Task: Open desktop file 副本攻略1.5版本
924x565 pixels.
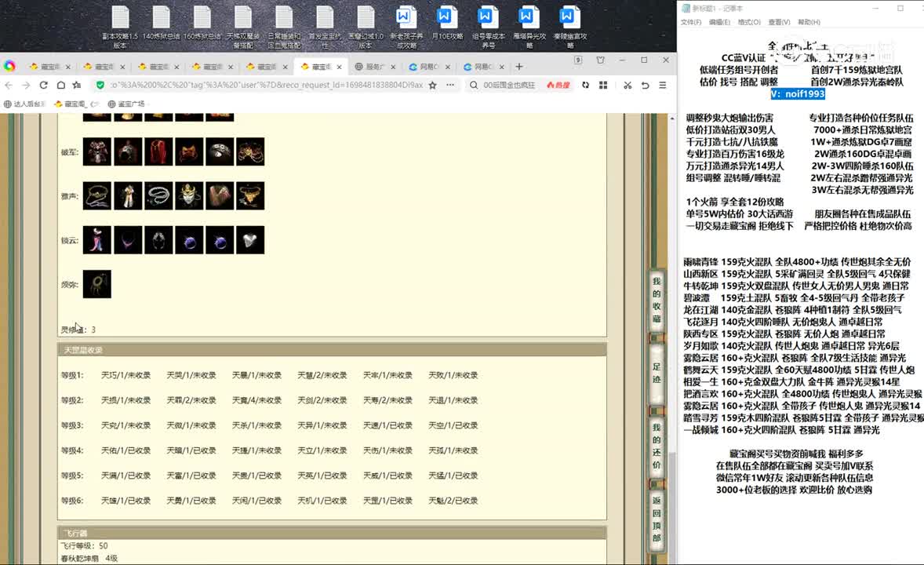Action: (120, 27)
